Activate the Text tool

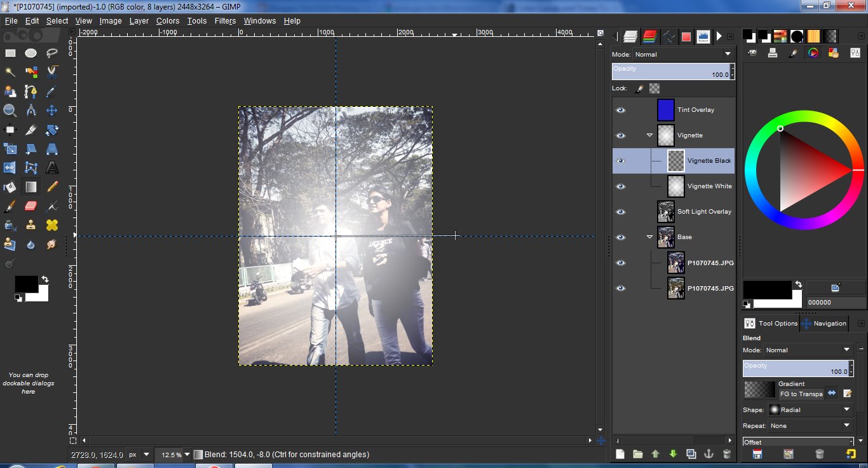coord(53,167)
